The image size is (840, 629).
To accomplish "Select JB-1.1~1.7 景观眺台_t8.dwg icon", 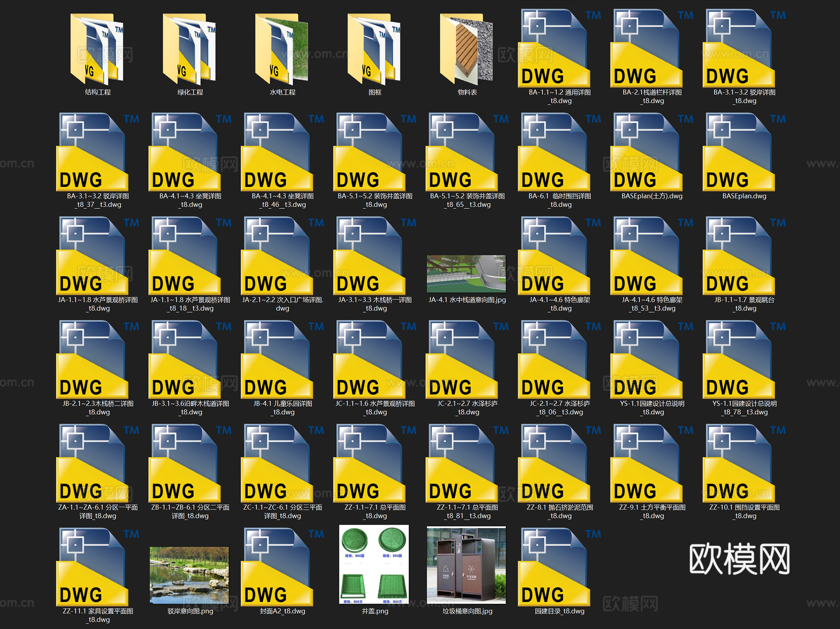I will point(744,255).
